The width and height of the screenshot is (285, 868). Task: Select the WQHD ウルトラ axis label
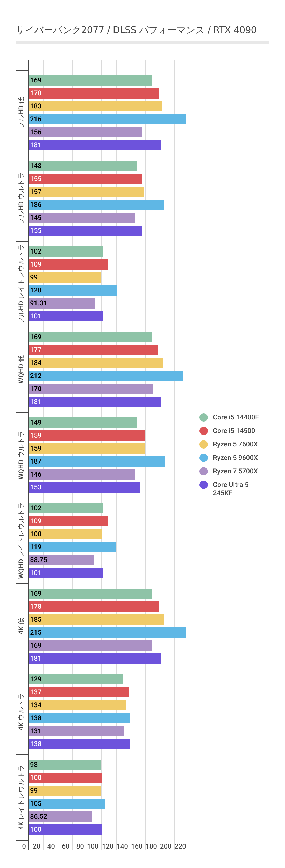click(x=21, y=455)
